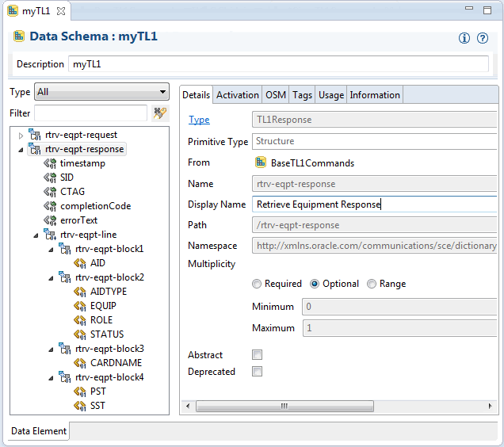Switch to the Activation tab
Viewport: 504px width, 447px height.
(238, 95)
